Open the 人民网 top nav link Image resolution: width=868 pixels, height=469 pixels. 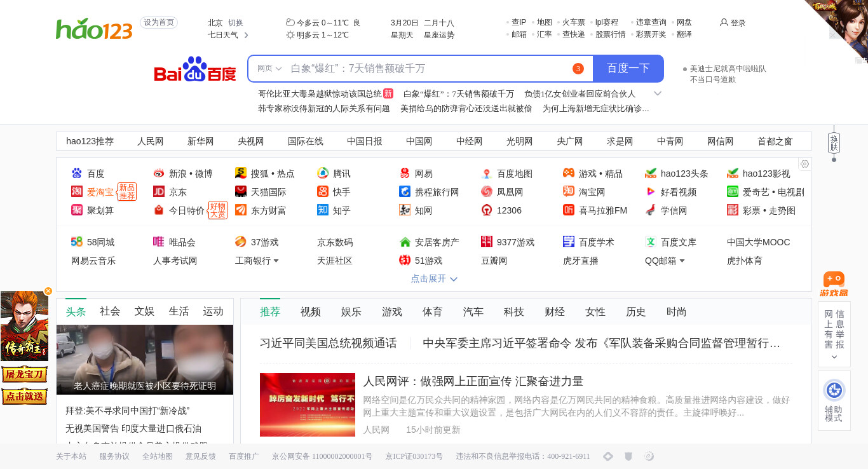151,141
